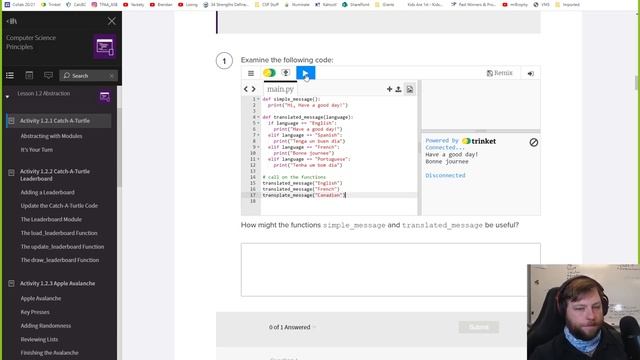Open The Leaderboard Module
The height and width of the screenshot is (360, 640).
pyautogui.click(x=51, y=220)
